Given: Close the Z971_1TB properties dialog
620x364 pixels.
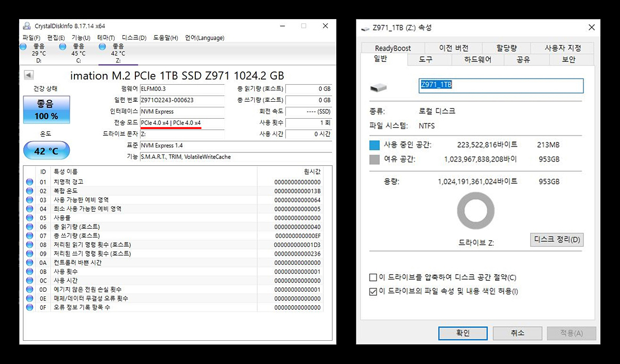Looking at the screenshot, I should coord(591,27).
